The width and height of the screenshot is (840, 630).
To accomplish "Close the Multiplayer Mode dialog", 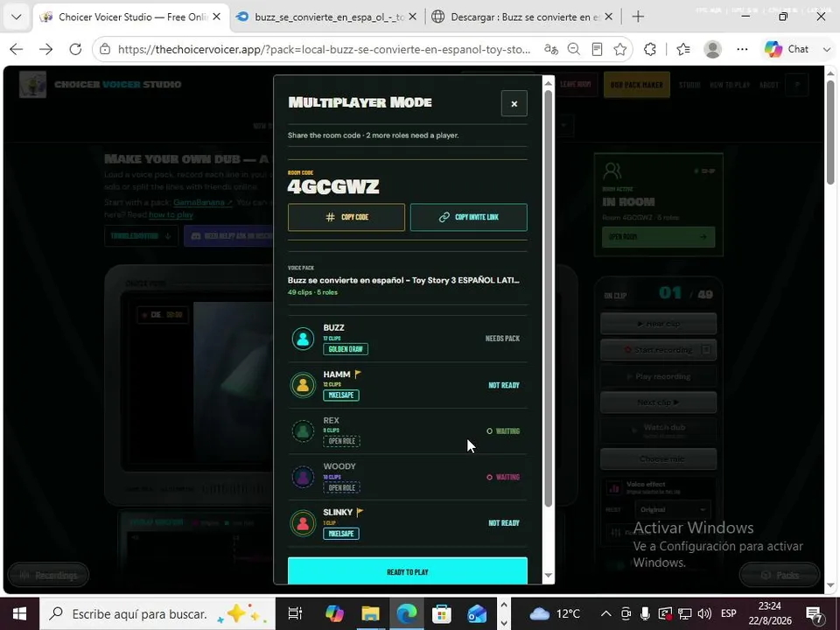I will pyautogui.click(x=514, y=103).
